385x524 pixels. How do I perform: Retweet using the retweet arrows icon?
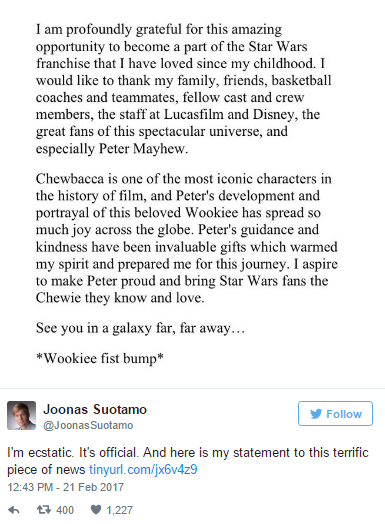click(44, 510)
